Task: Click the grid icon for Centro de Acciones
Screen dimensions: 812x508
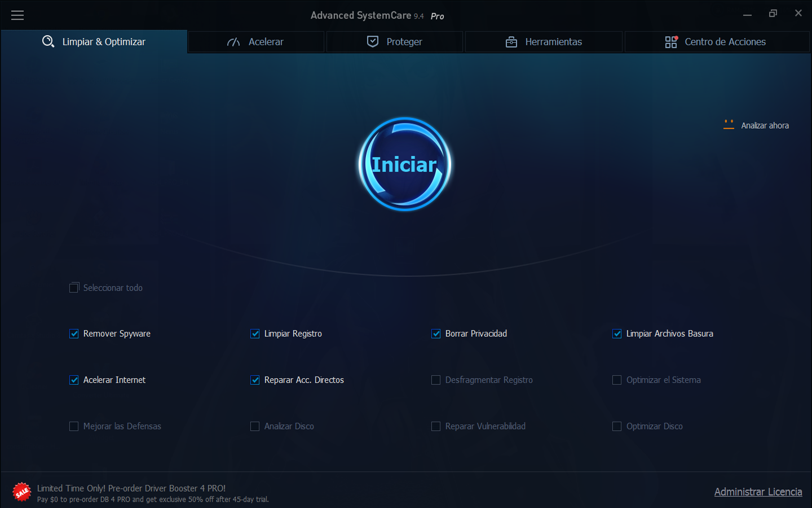Action: pyautogui.click(x=671, y=42)
